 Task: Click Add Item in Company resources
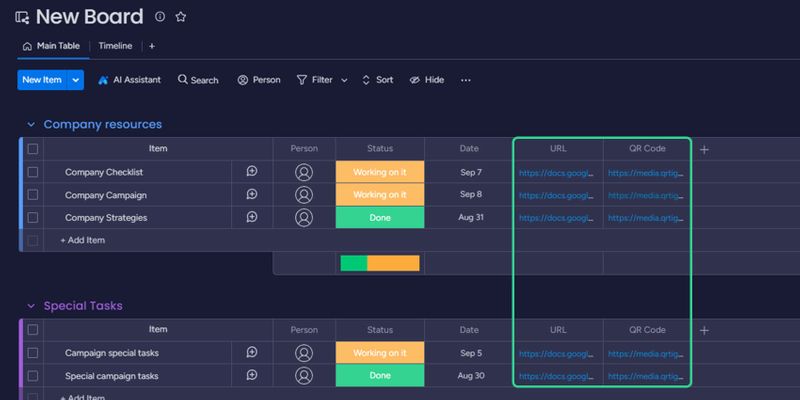click(83, 240)
